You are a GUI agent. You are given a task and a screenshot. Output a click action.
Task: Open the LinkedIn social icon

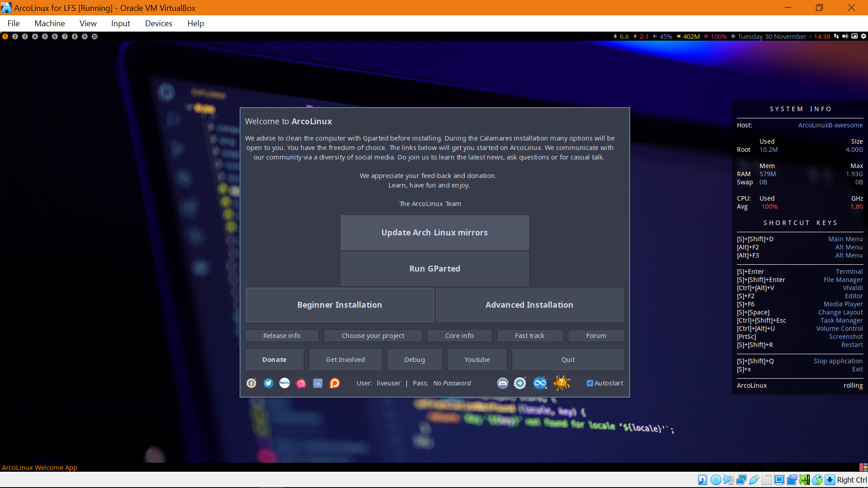point(318,383)
